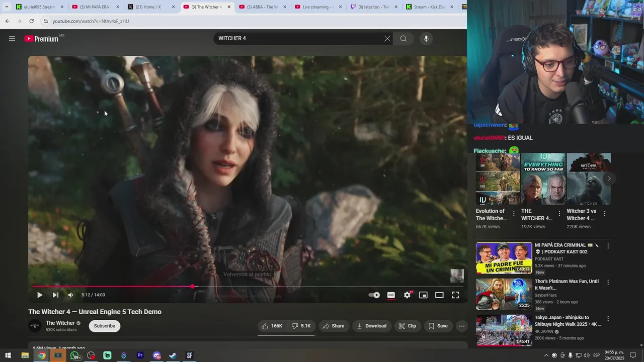Open options for THE WITCHER 4 short
Image resolution: width=644 pixels, height=362 pixels.
[559, 214]
